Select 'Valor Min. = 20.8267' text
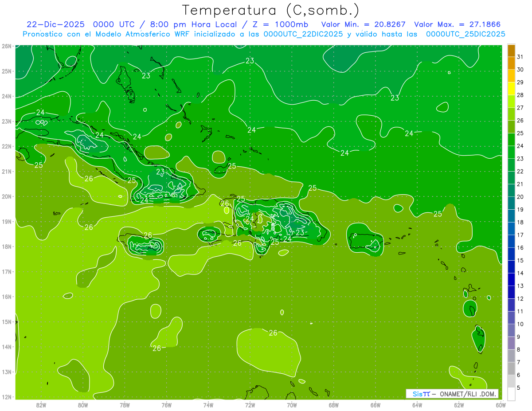532x411 pixels. click(x=364, y=24)
